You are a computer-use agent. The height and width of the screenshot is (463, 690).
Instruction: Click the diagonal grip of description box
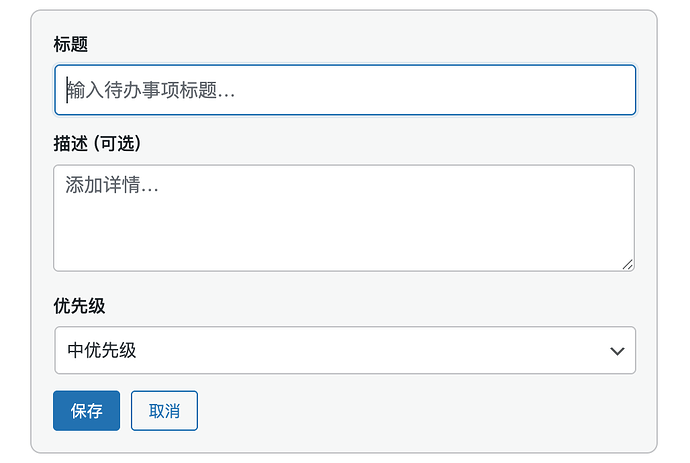[628, 264]
